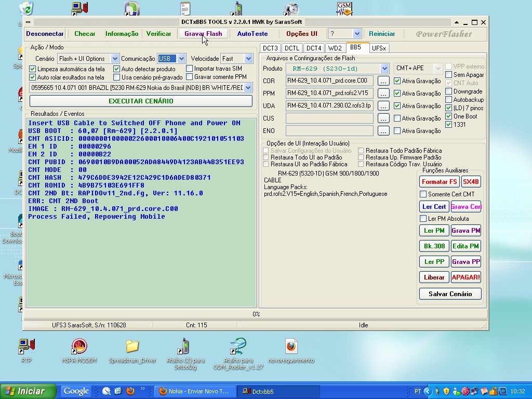Switch to the DCTL tab
This screenshot has width=532, height=399.
tap(292, 48)
